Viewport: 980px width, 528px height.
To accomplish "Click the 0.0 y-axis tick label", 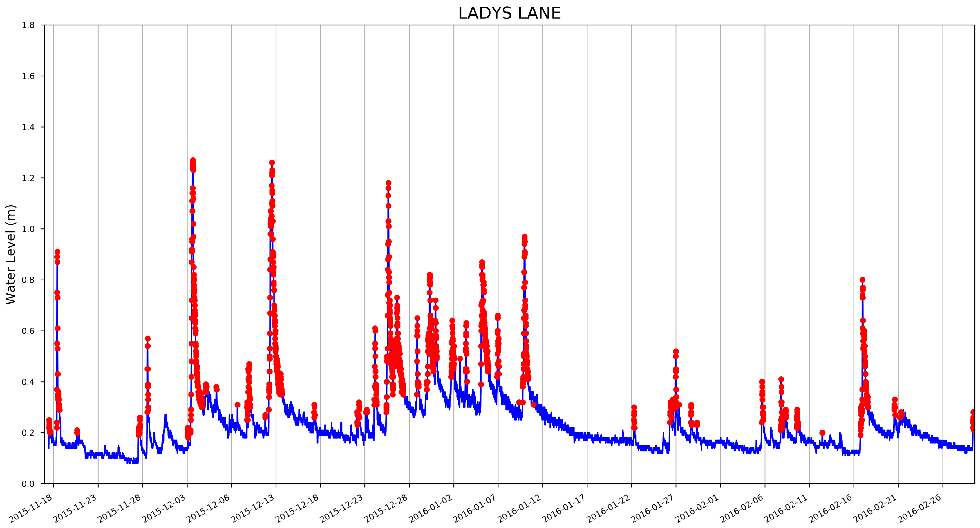I will [28, 484].
